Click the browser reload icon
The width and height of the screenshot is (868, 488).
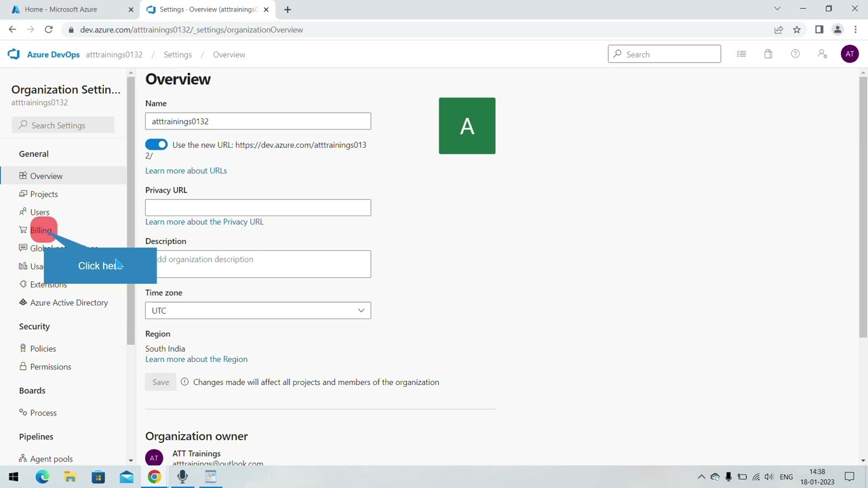coord(49,30)
